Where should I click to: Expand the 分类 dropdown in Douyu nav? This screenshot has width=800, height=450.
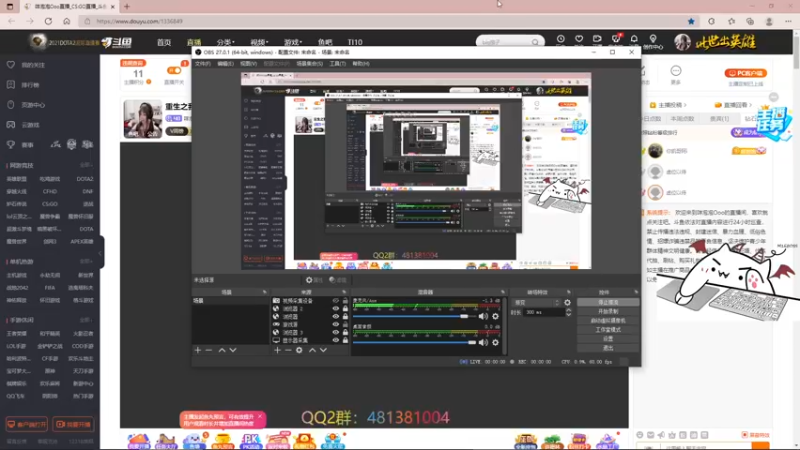click(226, 42)
